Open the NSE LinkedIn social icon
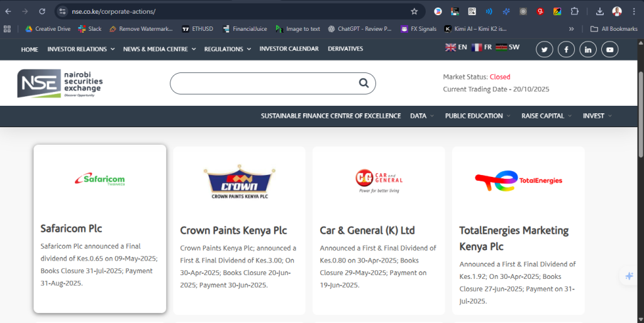 588,49
